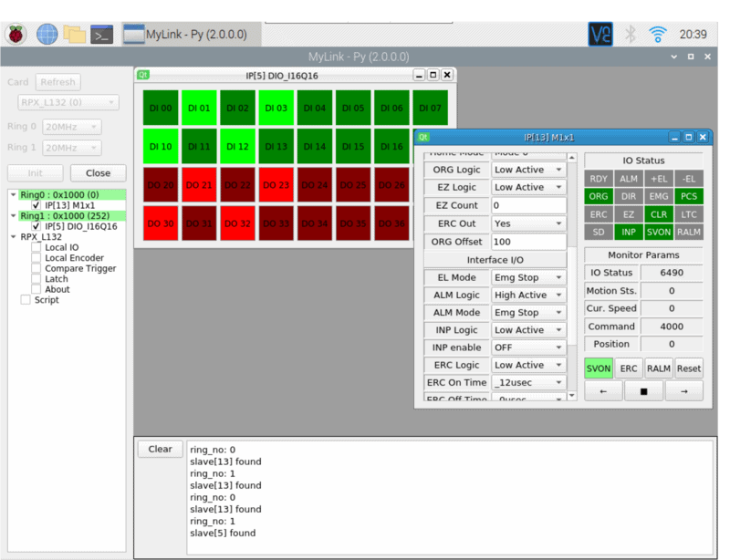Stop motion with the square stop button
This screenshot has height=560, width=730.
644,391
